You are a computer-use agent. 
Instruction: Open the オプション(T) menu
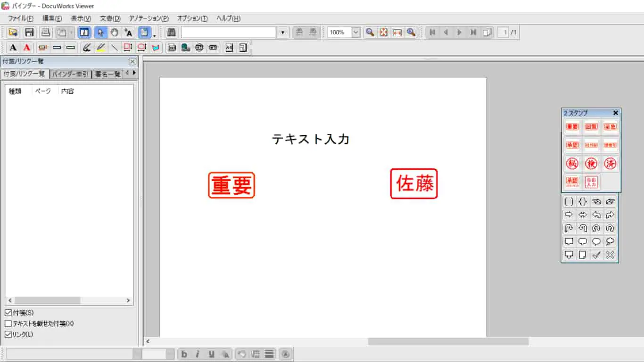(x=192, y=18)
